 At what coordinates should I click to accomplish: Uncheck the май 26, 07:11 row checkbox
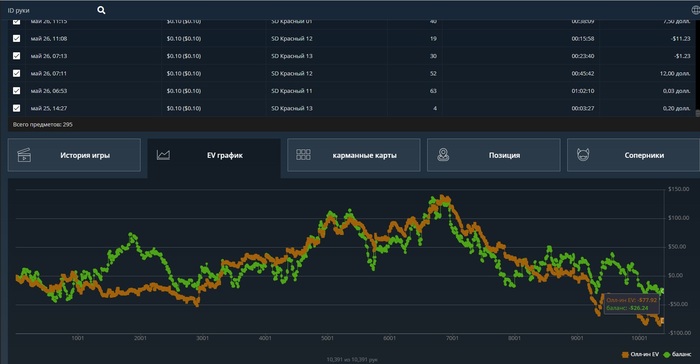[17, 73]
